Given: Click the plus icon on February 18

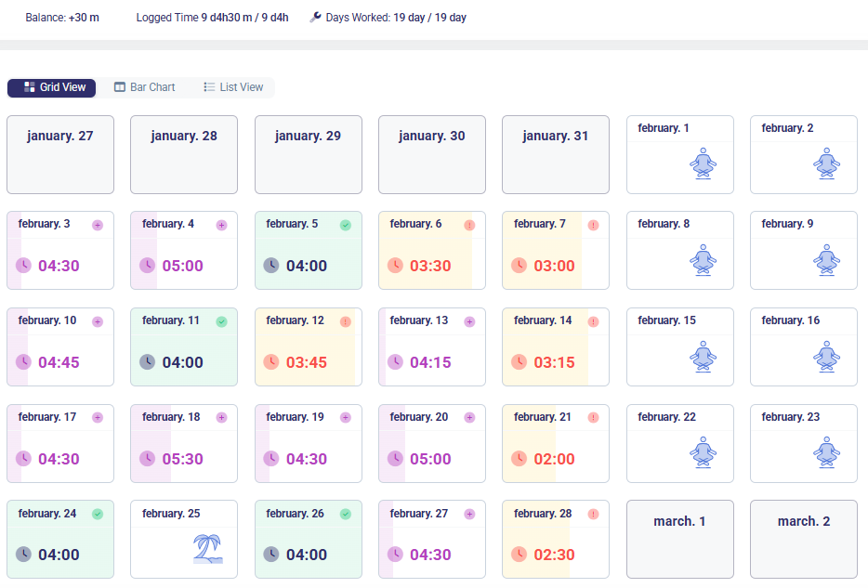Looking at the screenshot, I should pyautogui.click(x=221, y=418).
